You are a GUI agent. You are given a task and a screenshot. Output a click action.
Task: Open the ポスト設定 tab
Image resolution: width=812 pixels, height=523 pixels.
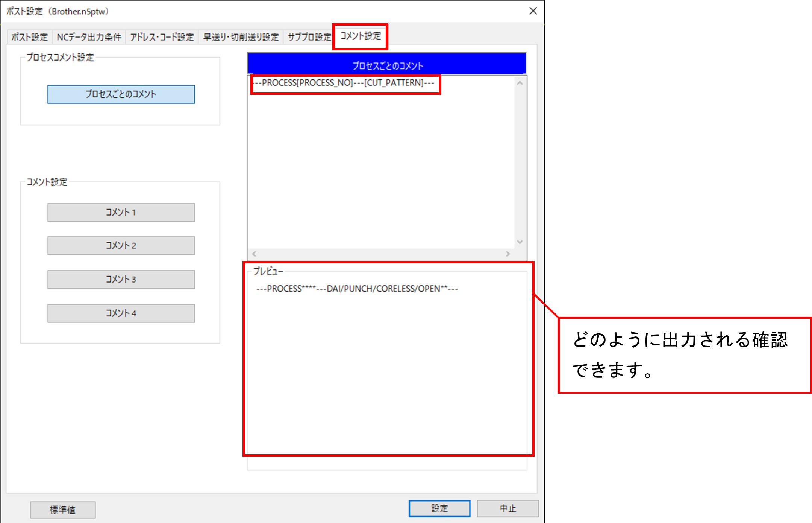click(x=30, y=37)
